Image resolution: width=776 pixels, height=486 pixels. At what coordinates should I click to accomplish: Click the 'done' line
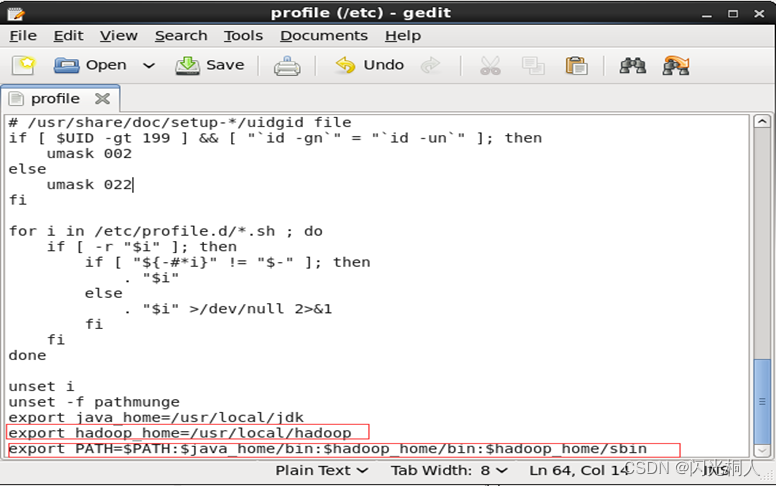27,355
